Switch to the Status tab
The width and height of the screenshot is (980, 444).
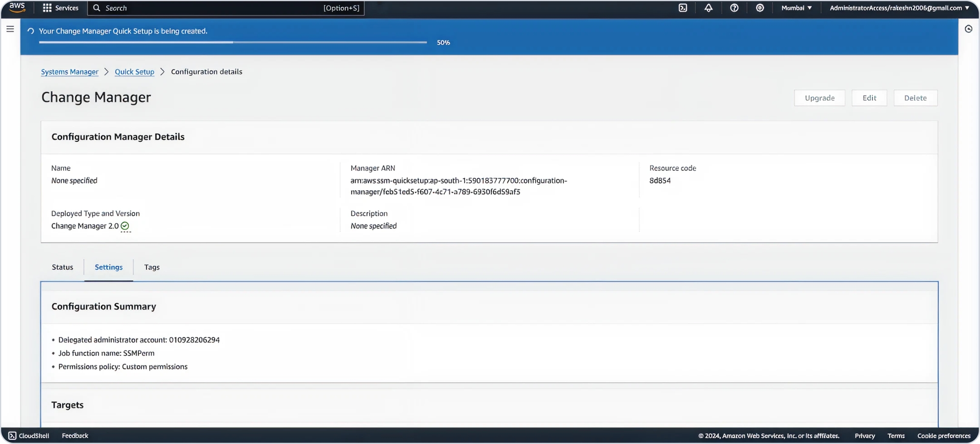pyautogui.click(x=63, y=267)
